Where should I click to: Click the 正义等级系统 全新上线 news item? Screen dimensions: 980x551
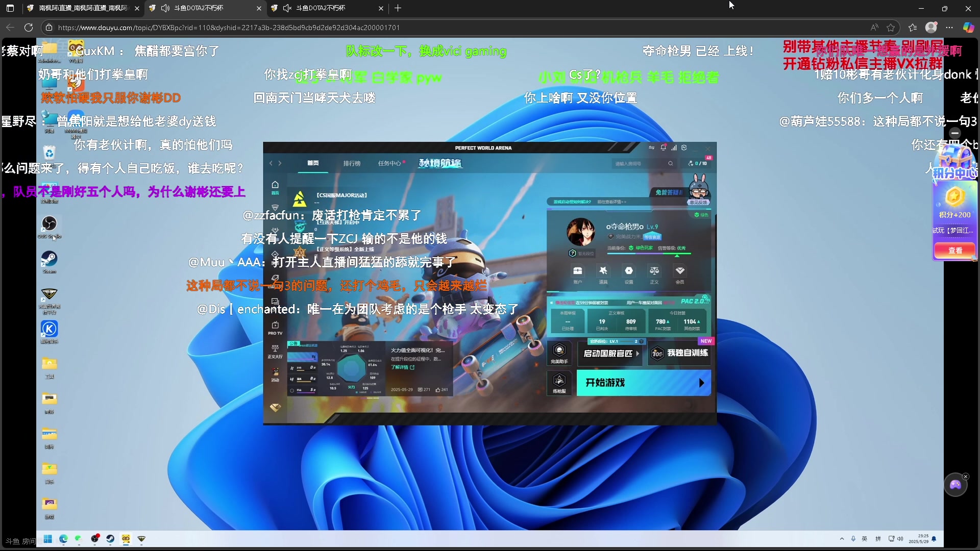(x=345, y=249)
